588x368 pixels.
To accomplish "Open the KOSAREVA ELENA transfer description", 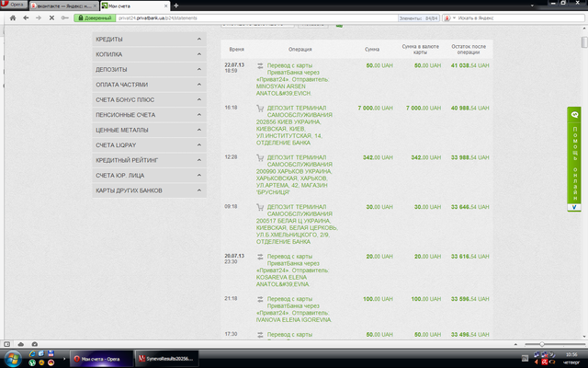I will [x=292, y=270].
